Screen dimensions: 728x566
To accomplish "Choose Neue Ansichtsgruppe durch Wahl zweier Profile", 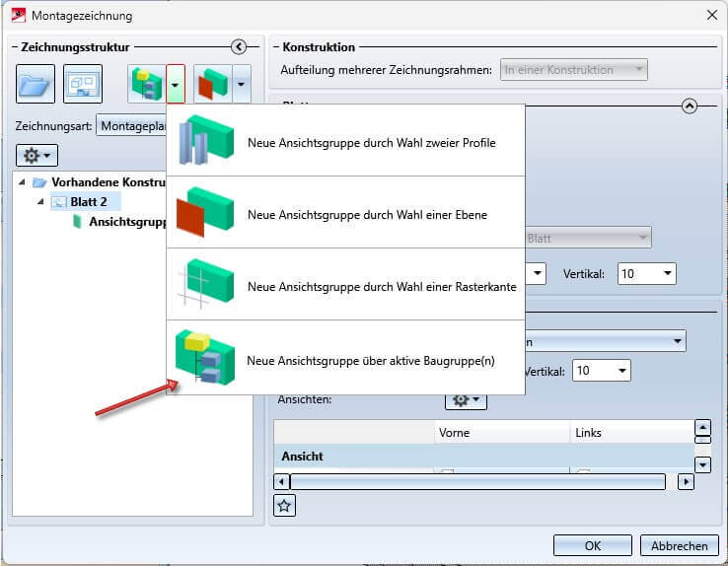I will [346, 141].
